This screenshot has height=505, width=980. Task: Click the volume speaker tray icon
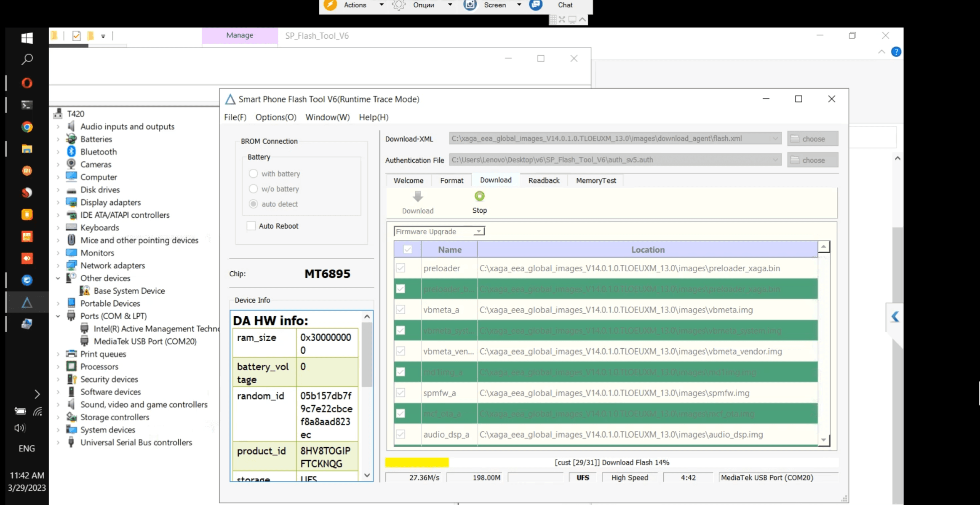pos(20,428)
